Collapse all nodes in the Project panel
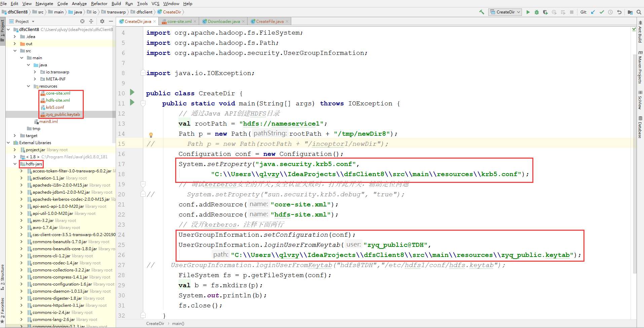This screenshot has width=644, height=328. click(91, 21)
